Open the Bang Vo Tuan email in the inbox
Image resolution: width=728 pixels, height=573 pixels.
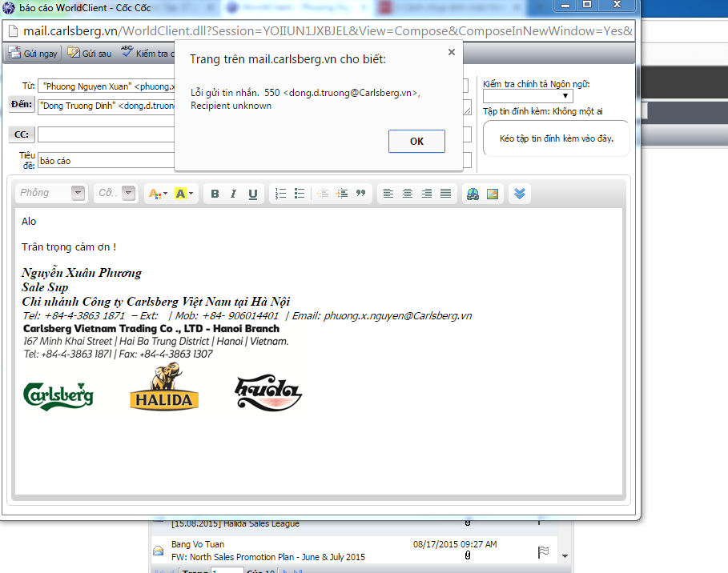tap(354, 551)
